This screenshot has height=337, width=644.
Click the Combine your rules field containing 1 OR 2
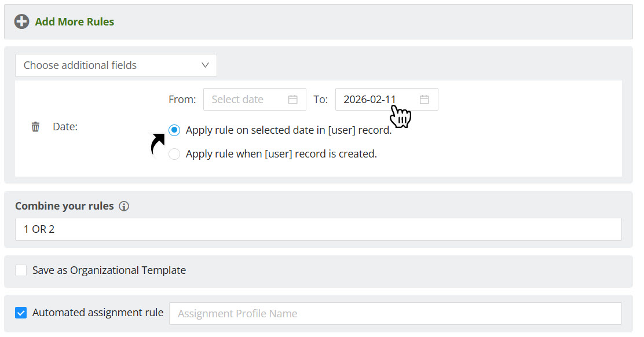click(x=318, y=229)
